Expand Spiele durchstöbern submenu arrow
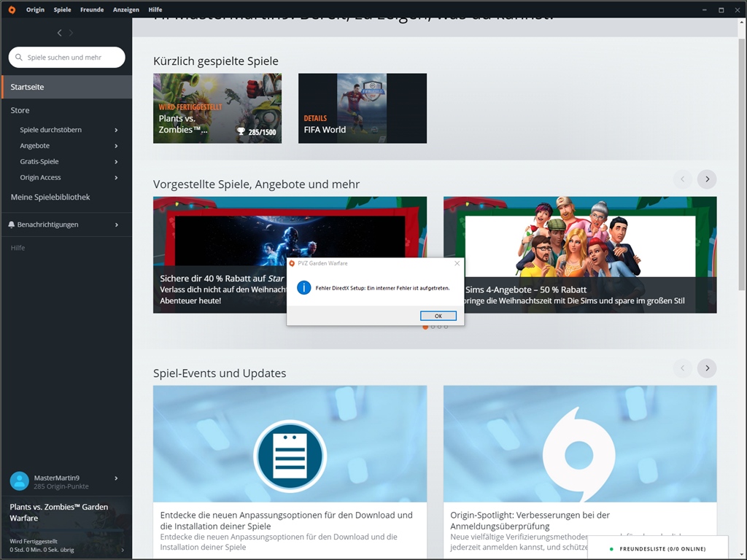Viewport: 747px width, 560px height. click(x=116, y=130)
